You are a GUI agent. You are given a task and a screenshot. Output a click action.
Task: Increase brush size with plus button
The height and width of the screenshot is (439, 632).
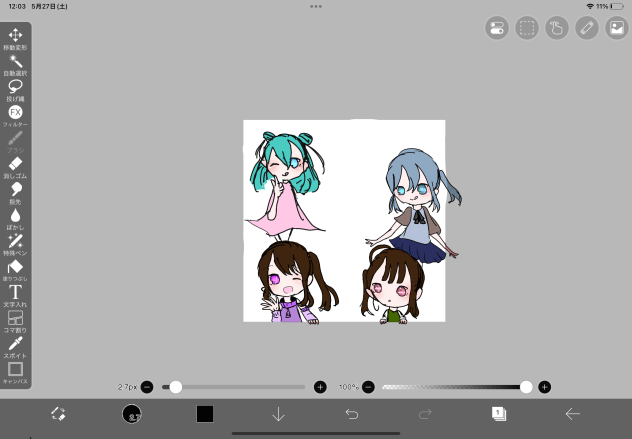[x=320, y=387]
